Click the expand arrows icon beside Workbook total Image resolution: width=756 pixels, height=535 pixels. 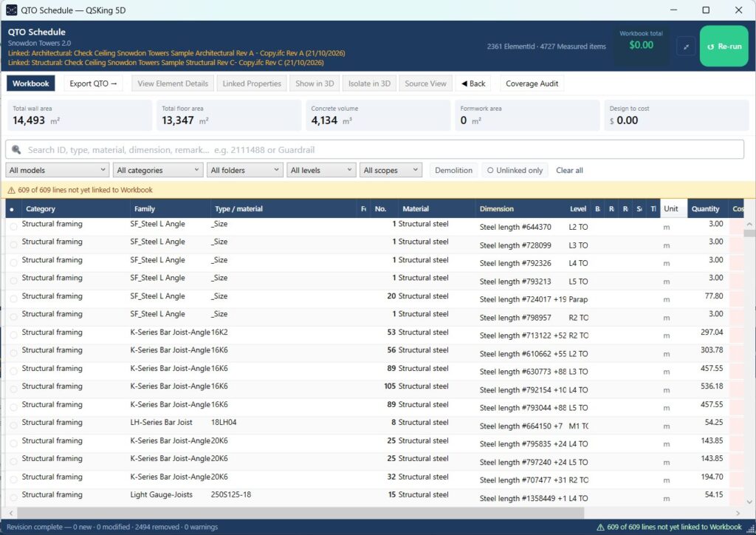pos(686,47)
